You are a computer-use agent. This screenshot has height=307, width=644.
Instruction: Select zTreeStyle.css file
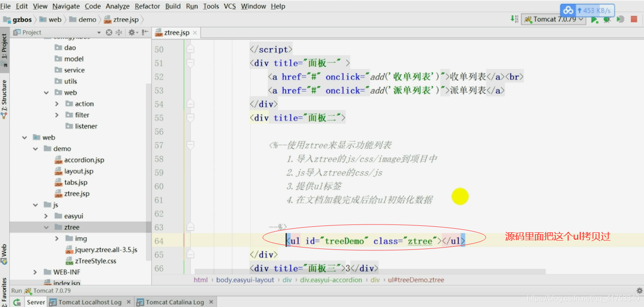point(91,261)
